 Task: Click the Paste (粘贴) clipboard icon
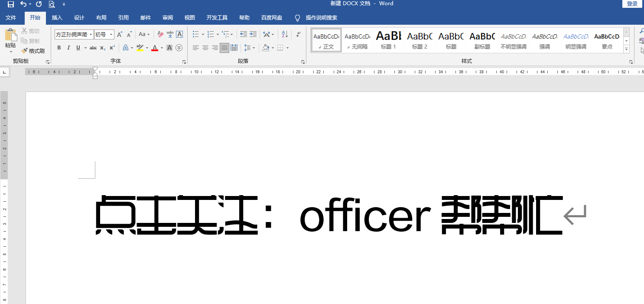(10, 35)
